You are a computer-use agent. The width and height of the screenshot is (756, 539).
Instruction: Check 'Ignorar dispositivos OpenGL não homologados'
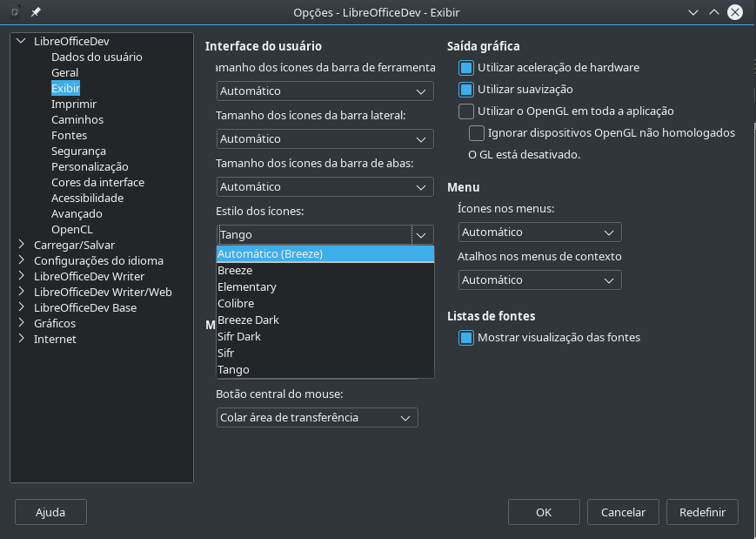[477, 132]
